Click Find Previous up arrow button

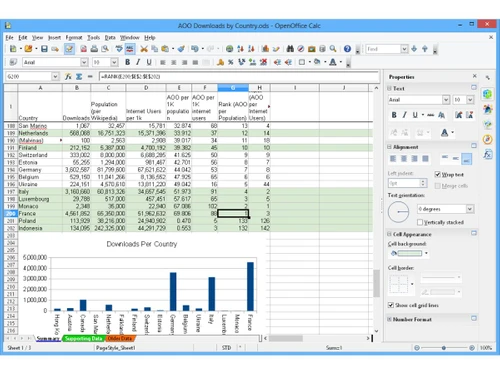click(425, 49)
